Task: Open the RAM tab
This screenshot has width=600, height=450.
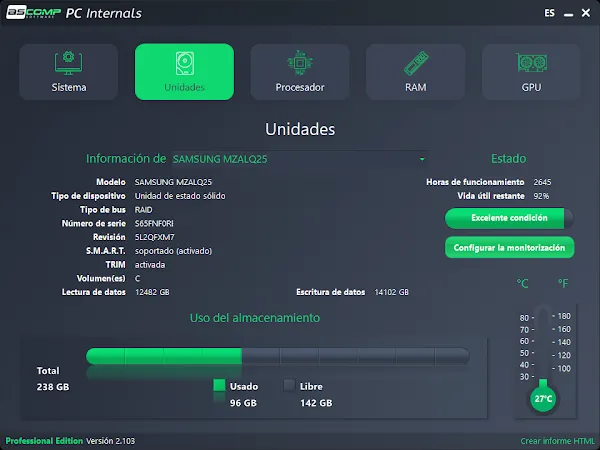Action: (416, 72)
